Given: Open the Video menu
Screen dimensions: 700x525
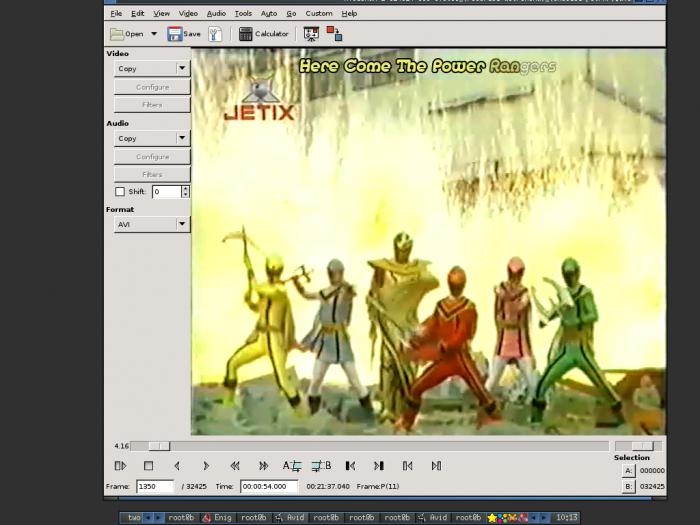Looking at the screenshot, I should pos(188,13).
